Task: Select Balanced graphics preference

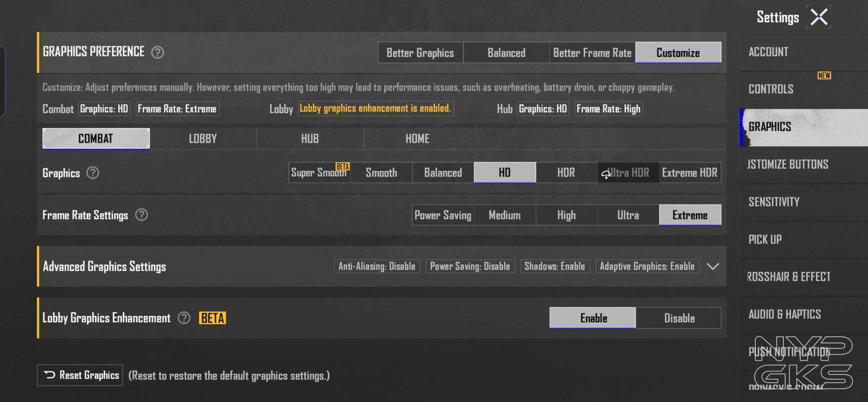Action: pyautogui.click(x=506, y=53)
